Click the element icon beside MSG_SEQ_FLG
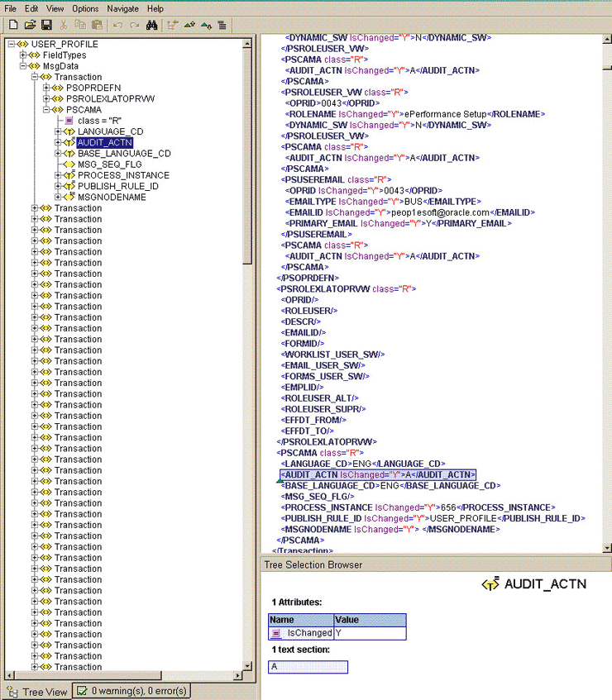 pos(69,164)
